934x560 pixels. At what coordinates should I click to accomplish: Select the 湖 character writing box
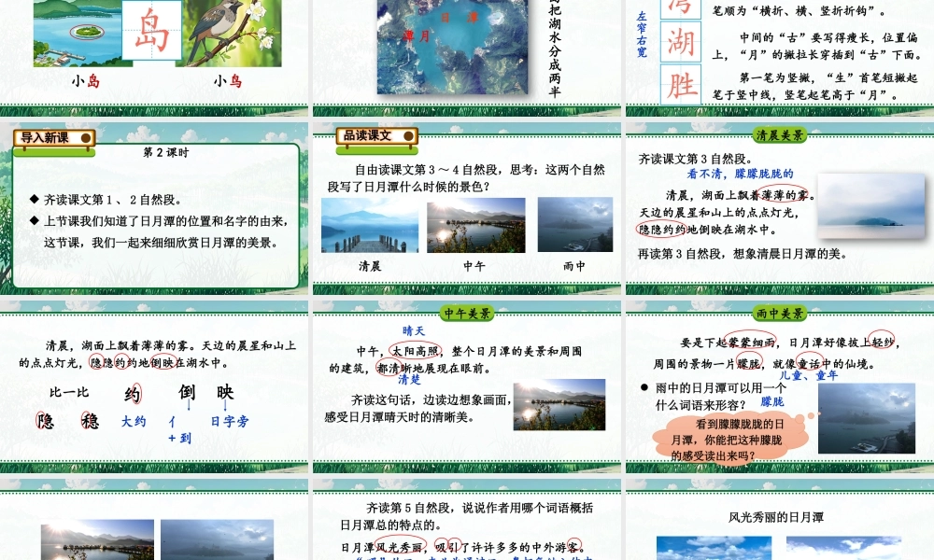click(x=681, y=42)
